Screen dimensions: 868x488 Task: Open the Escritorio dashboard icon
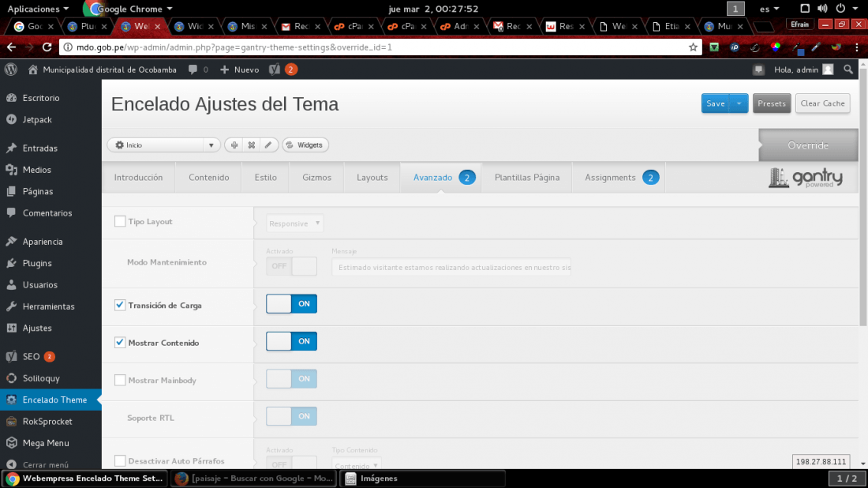[x=11, y=98]
